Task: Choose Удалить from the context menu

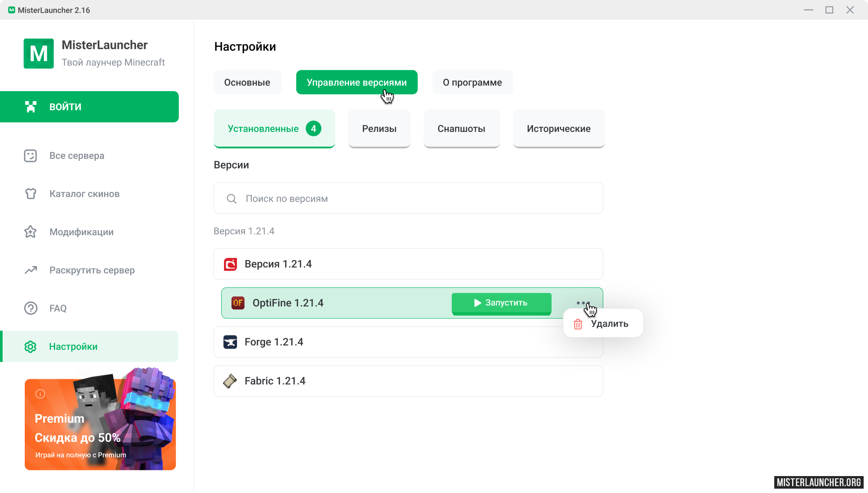Action: click(603, 323)
